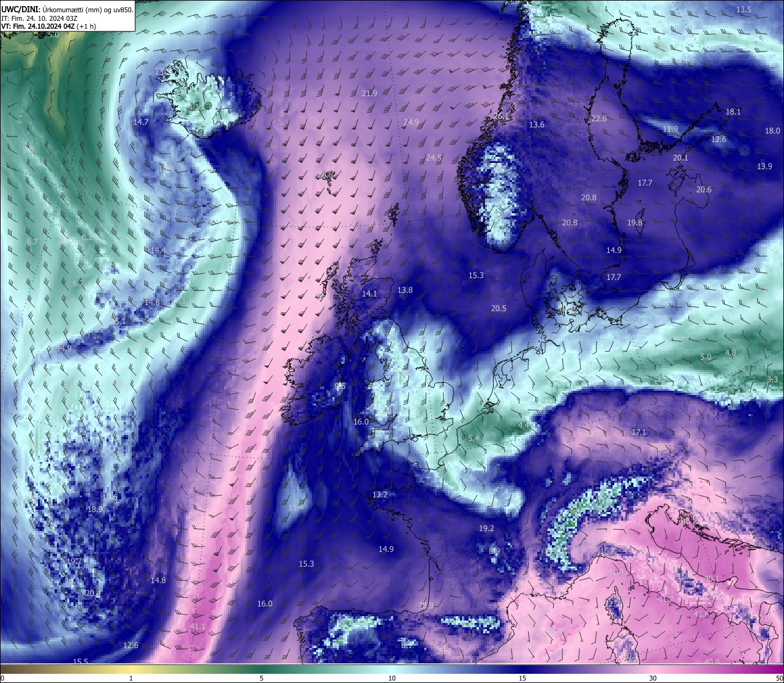
Task: Select the 13.5 value at the top right
Action: tap(744, 9)
